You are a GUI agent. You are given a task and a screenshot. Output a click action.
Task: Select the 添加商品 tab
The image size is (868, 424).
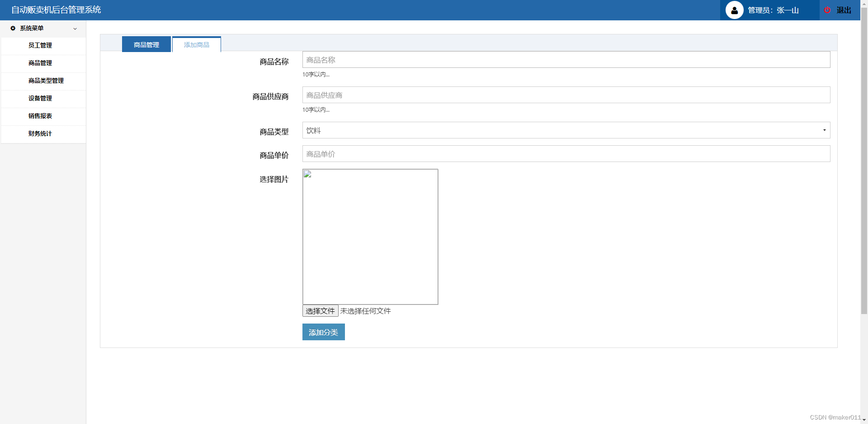click(197, 44)
